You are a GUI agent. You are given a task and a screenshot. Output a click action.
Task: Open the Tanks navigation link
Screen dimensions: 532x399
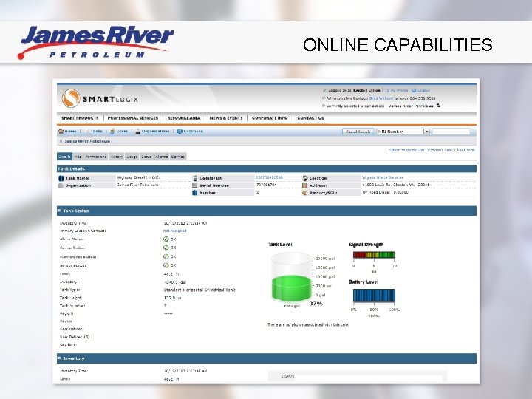tap(96, 131)
